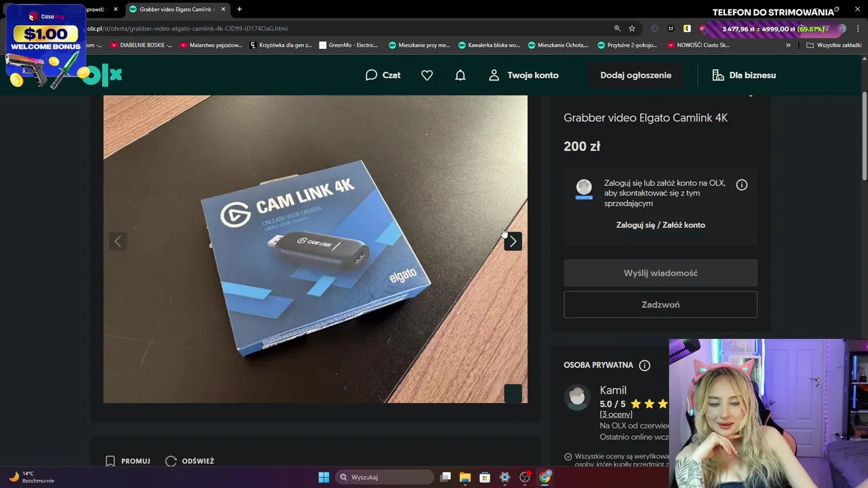Close the Grabber video Elgato Camlink tab
Viewport: 868px width, 488px height.
[222, 9]
